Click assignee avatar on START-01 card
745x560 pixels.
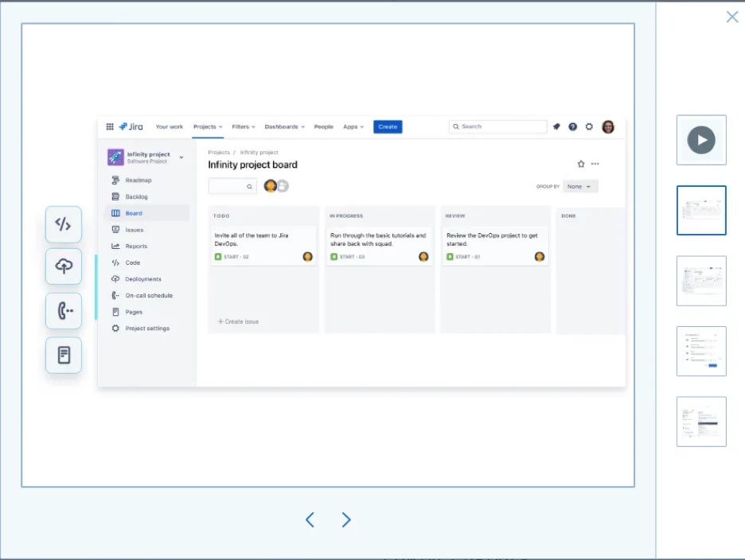pyautogui.click(x=540, y=257)
